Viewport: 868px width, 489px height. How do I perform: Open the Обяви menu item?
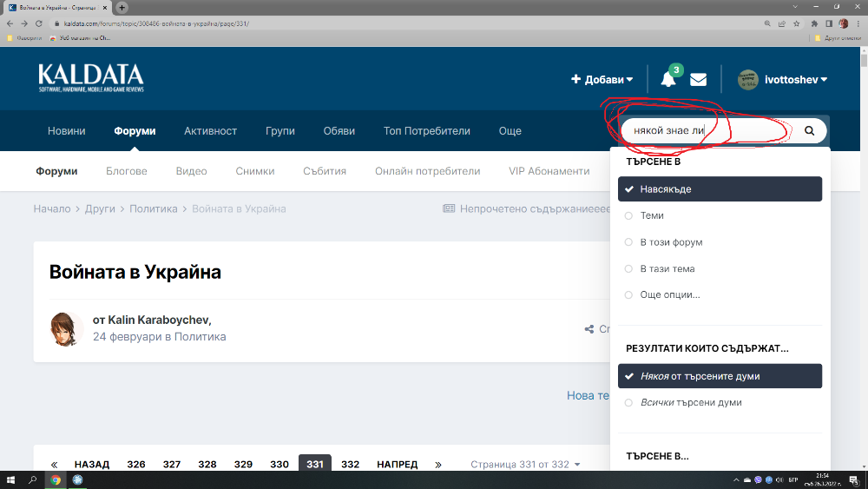(x=339, y=130)
